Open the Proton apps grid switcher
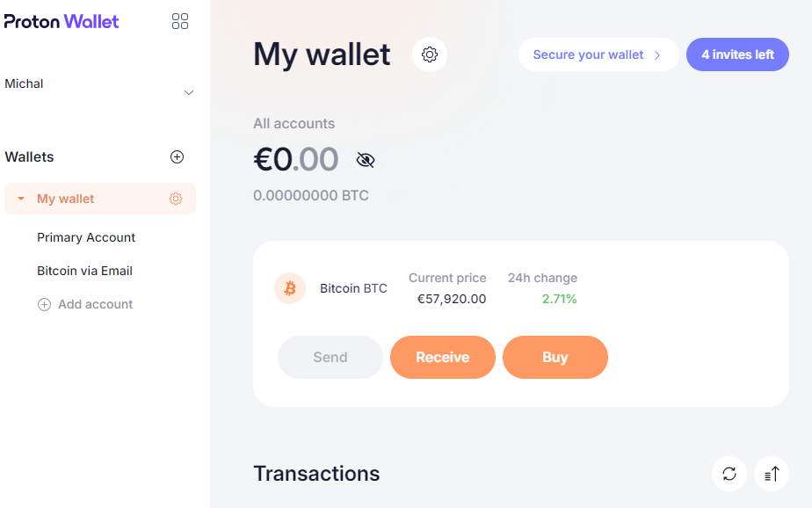This screenshot has width=812, height=508. [x=180, y=21]
